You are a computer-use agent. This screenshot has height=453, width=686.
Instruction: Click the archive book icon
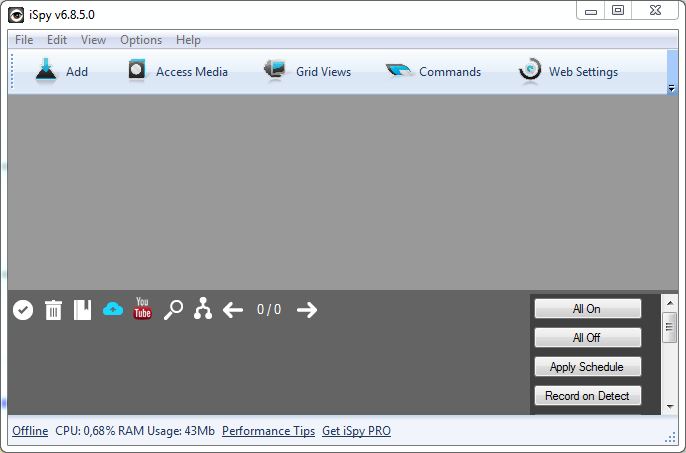pyautogui.click(x=82, y=310)
